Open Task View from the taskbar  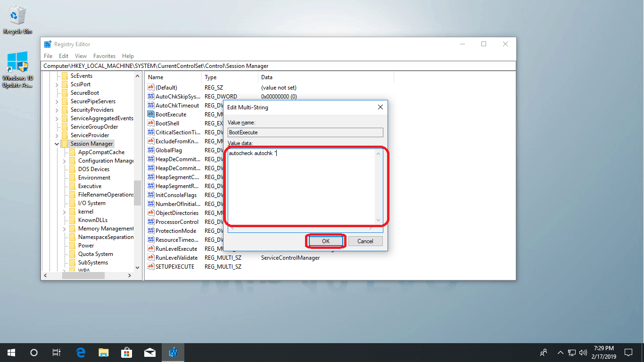click(57, 352)
